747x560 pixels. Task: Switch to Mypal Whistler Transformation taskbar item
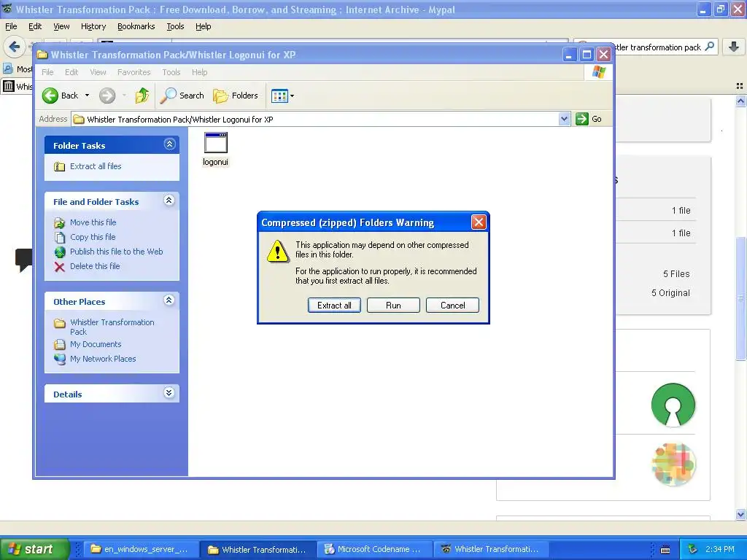pos(492,549)
